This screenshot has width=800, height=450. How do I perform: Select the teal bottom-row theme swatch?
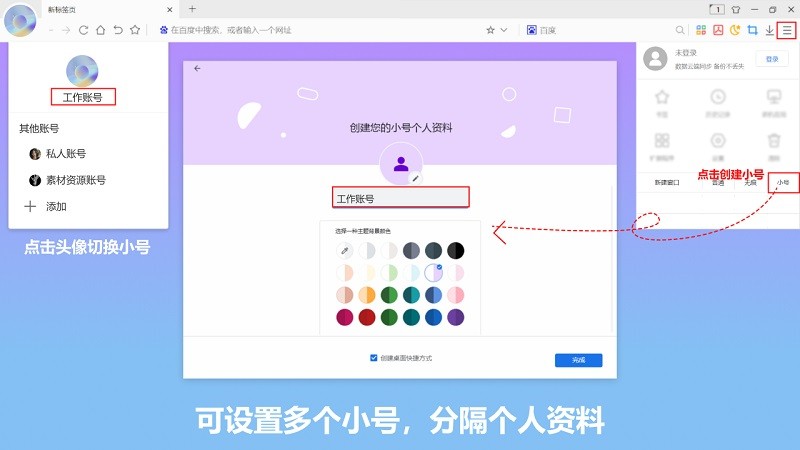point(411,317)
